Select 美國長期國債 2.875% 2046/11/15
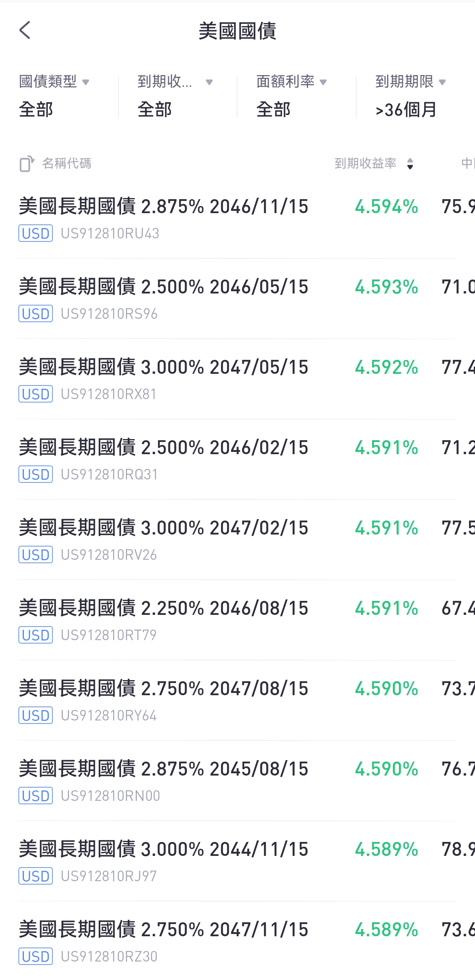 coord(237,219)
